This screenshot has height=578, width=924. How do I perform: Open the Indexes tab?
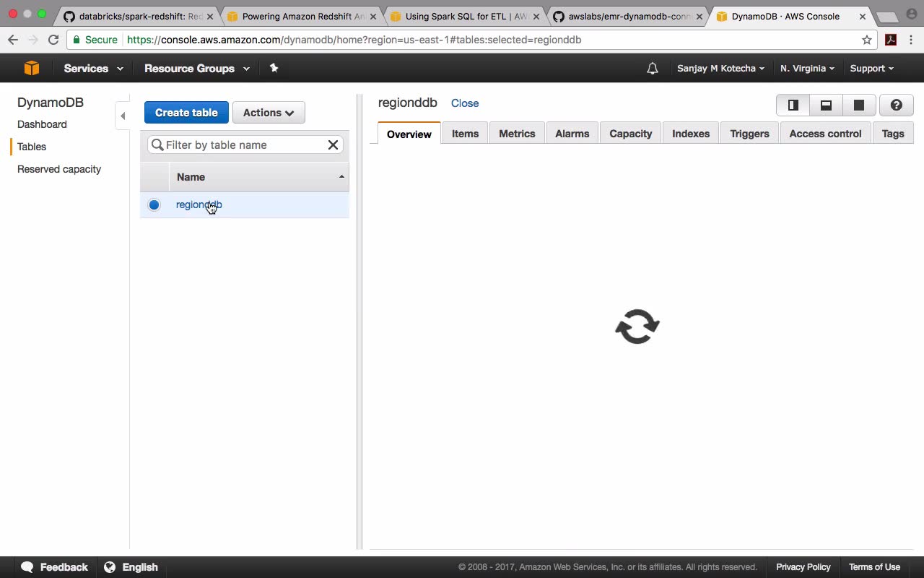coord(691,134)
